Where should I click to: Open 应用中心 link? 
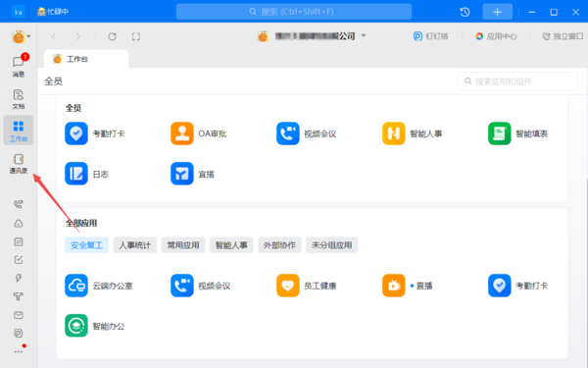click(496, 36)
